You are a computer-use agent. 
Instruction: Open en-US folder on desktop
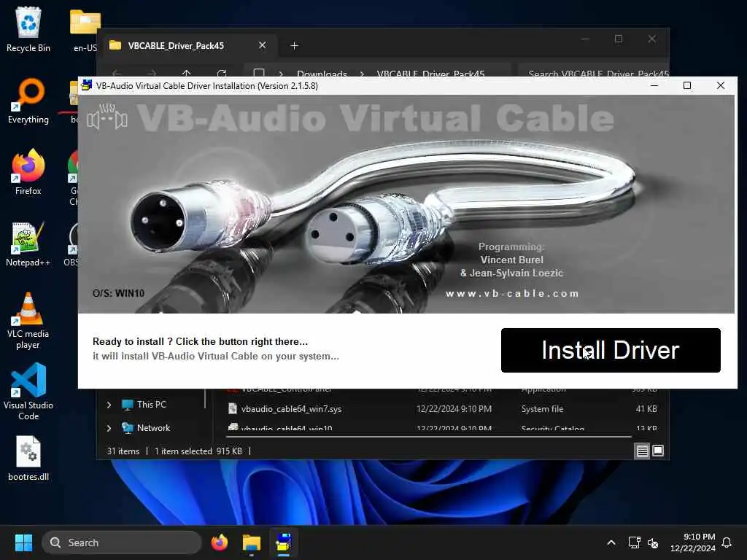click(85, 29)
